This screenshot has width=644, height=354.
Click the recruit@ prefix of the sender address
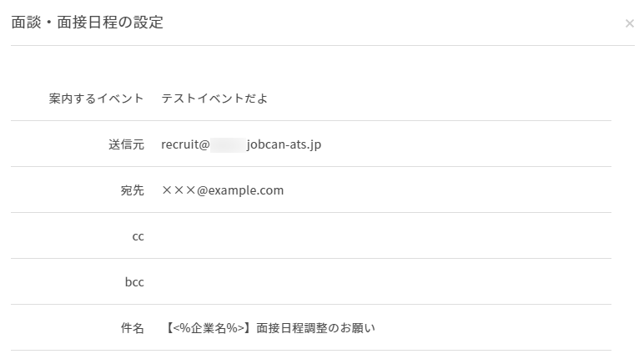click(x=185, y=144)
